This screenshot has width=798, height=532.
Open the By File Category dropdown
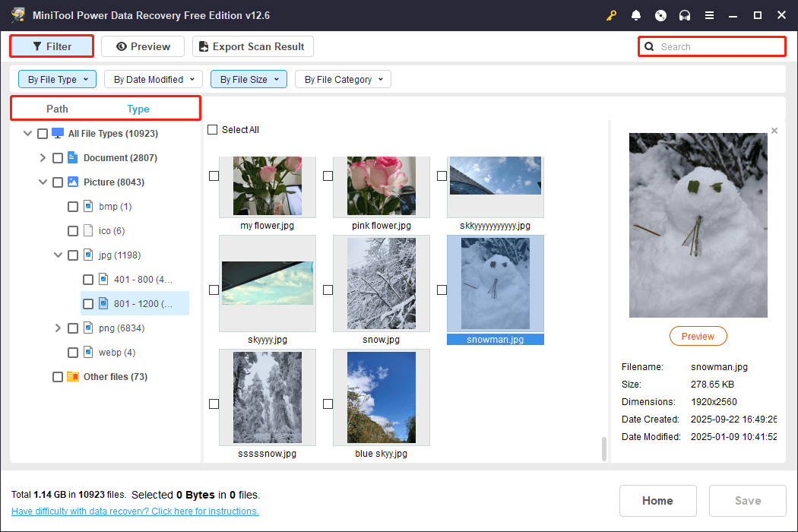coord(343,79)
